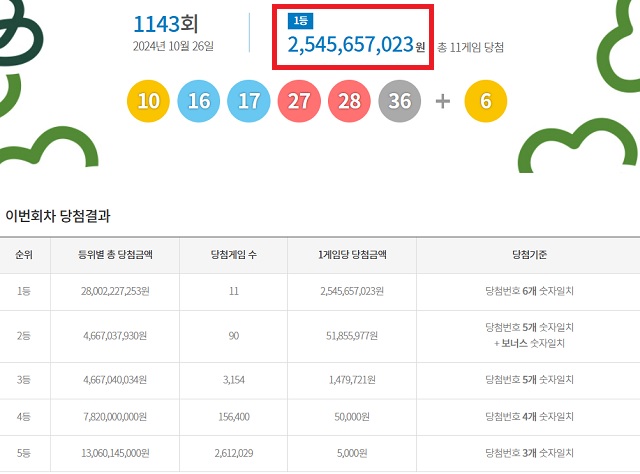
Task: Click the 등위별 총 당첨금액 column header
Action: point(115,255)
